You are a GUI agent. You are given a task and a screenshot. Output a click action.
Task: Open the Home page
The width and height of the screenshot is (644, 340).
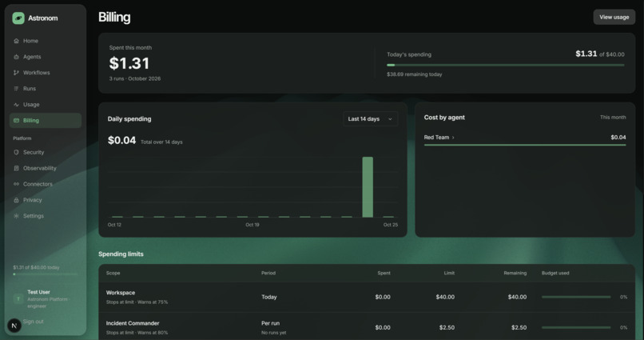click(46, 41)
